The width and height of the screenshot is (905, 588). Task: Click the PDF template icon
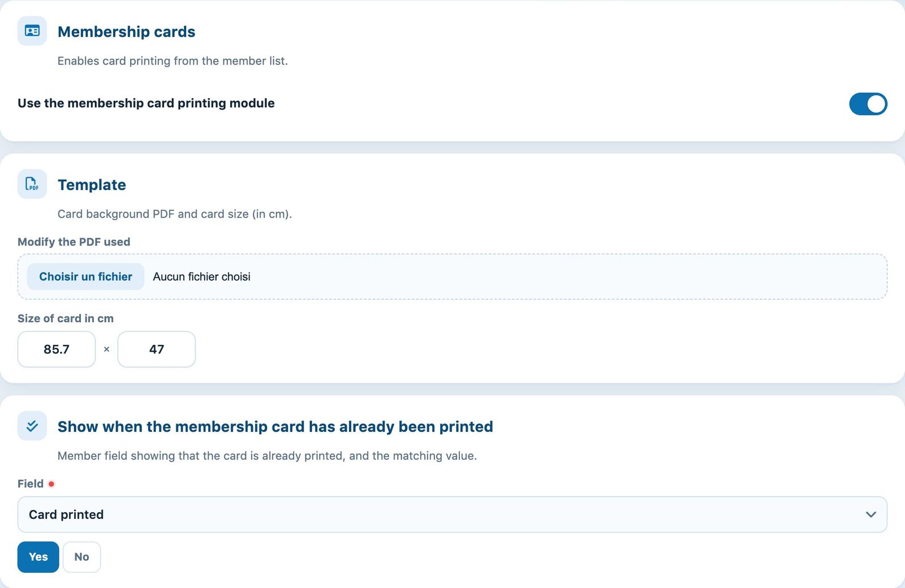32,184
